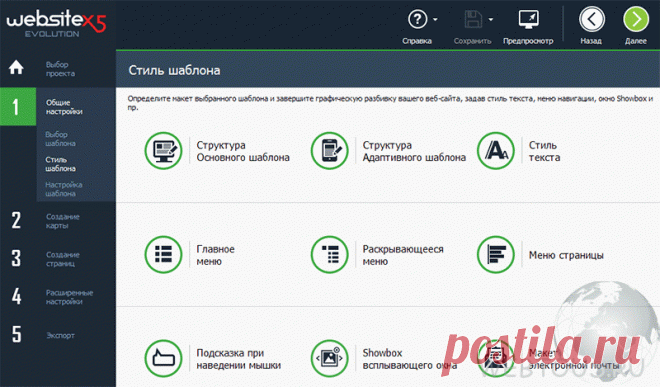Open the Раскрывающееся меню icon
The height and width of the screenshot is (387, 660).
click(x=330, y=254)
